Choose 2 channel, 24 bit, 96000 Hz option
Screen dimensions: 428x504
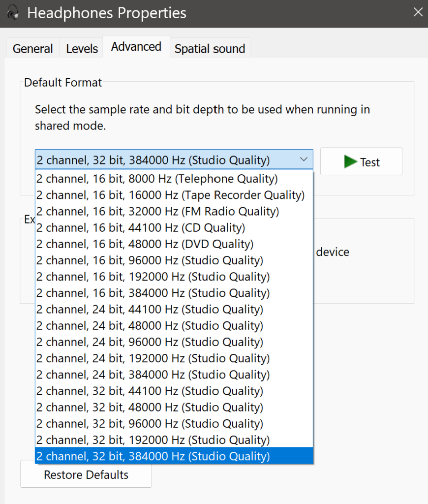coord(150,342)
